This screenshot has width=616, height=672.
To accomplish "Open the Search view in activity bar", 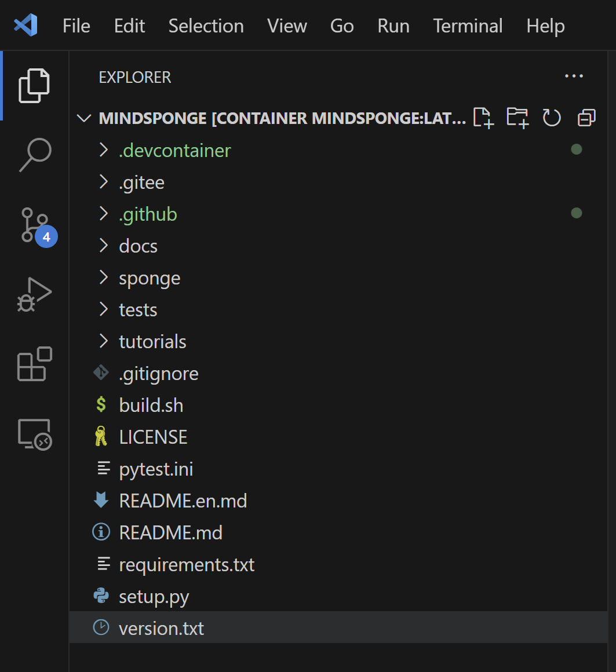I will pyautogui.click(x=35, y=155).
